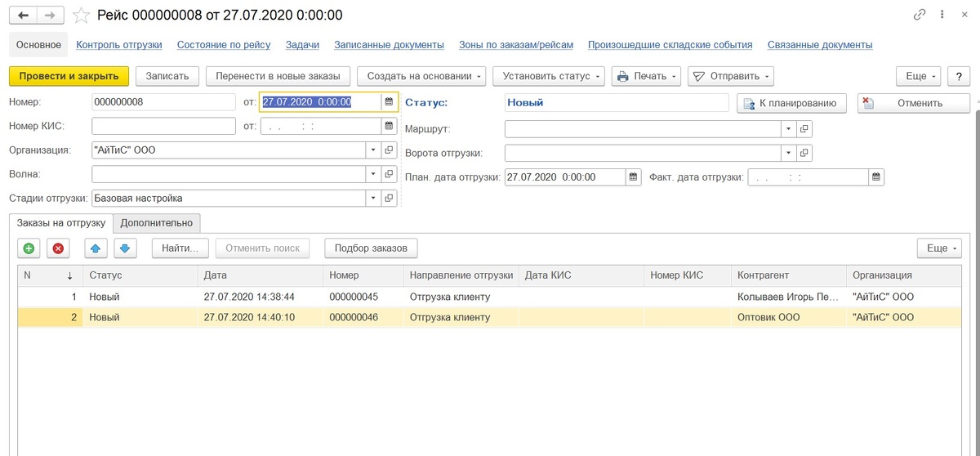Click the Статус field showing Новый
Image resolution: width=980 pixels, height=456 pixels.
[617, 103]
